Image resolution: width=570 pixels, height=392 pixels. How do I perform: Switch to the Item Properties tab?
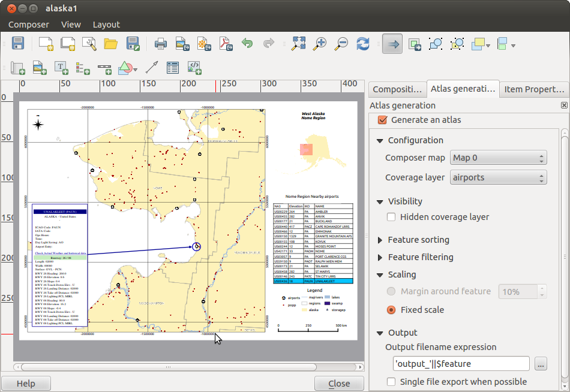533,89
